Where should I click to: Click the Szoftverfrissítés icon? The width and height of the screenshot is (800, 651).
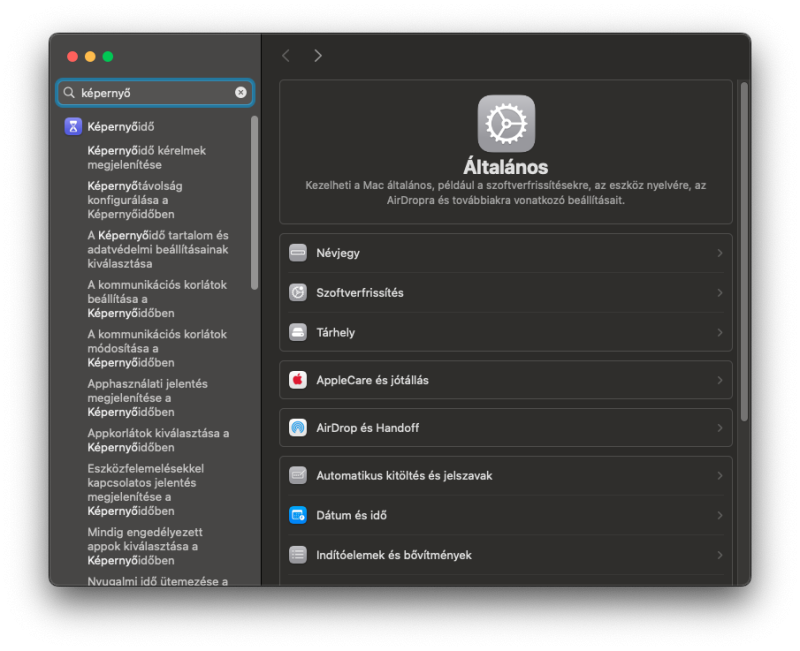click(x=298, y=292)
